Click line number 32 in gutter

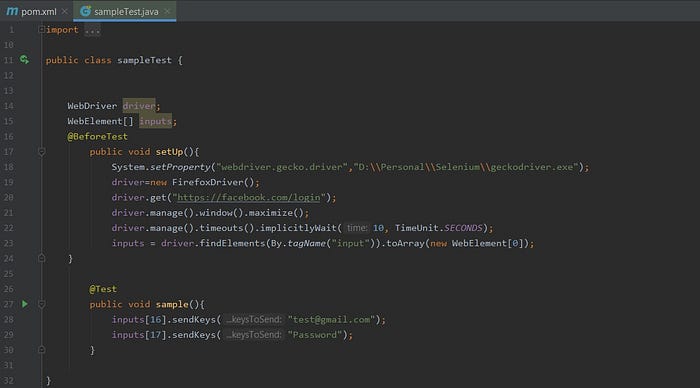pyautogui.click(x=8, y=380)
